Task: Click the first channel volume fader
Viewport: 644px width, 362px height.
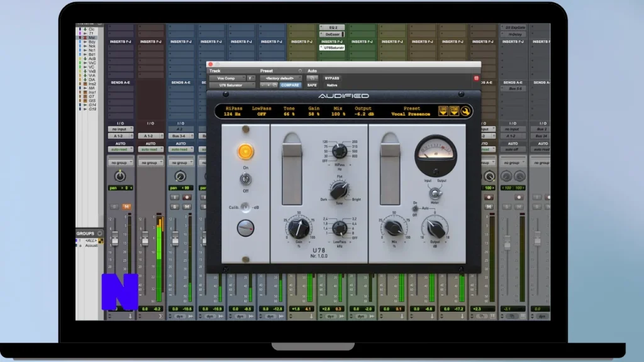Action: [x=115, y=239]
